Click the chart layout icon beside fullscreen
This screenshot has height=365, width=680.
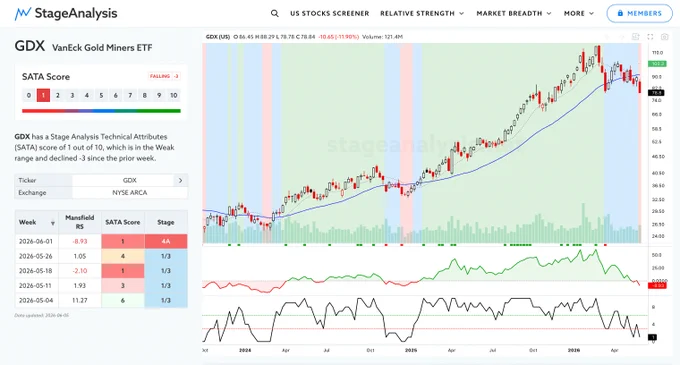click(x=635, y=37)
